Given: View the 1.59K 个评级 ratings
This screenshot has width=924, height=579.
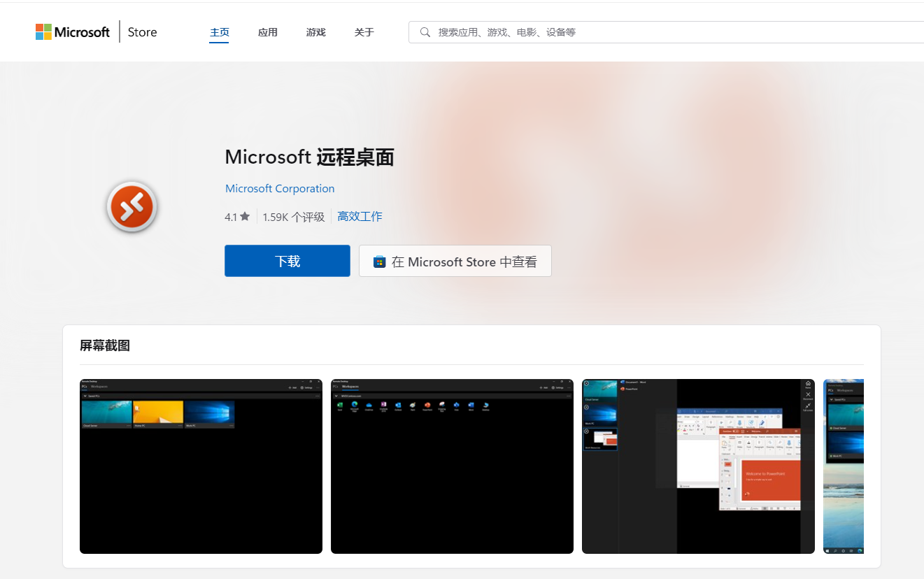Looking at the screenshot, I should (x=294, y=217).
